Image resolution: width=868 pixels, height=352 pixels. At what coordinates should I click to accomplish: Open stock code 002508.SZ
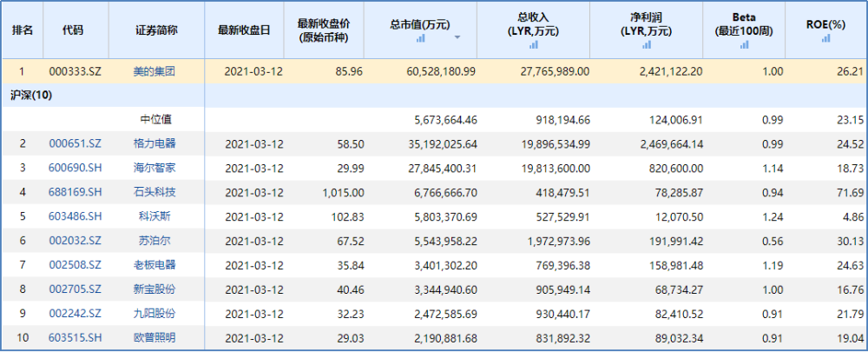click(76, 266)
